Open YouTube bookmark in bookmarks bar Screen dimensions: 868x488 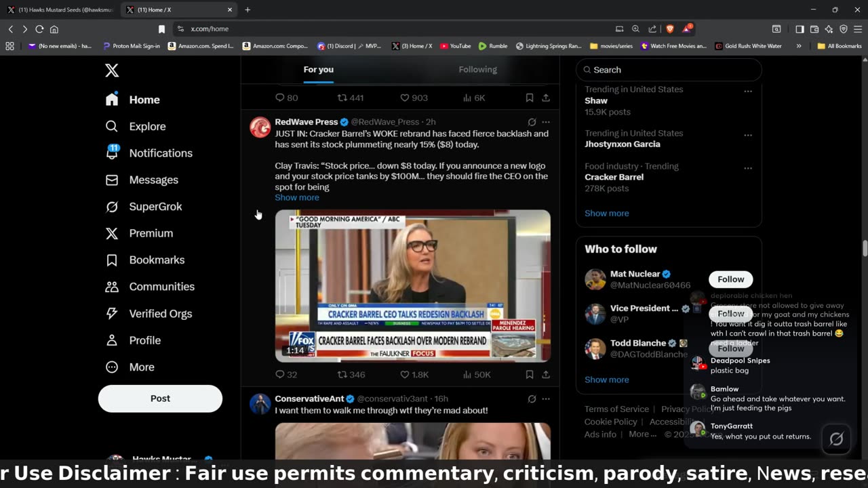[x=455, y=46]
